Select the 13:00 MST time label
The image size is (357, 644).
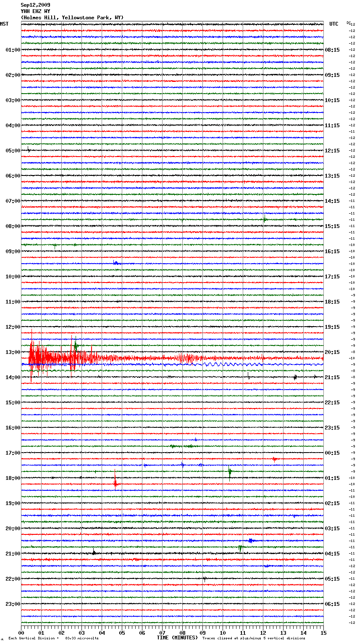13,352
